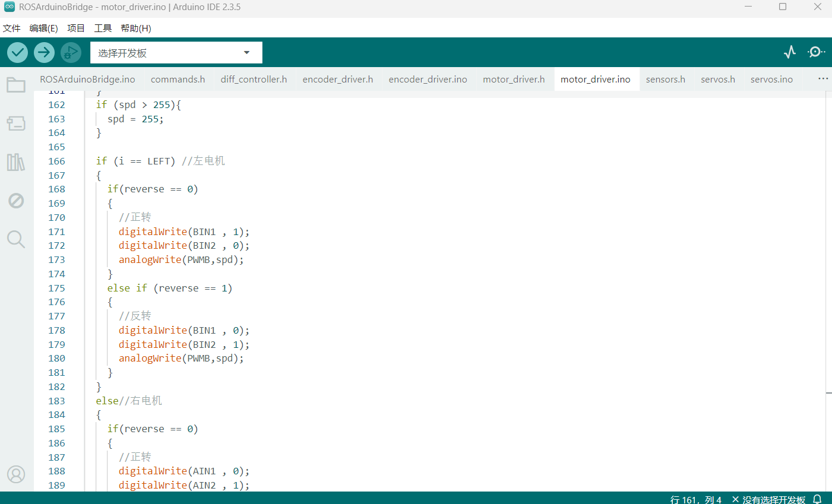Switch to the ROSArduinoBridge.ino tab
The image size is (832, 504).
(x=87, y=80)
